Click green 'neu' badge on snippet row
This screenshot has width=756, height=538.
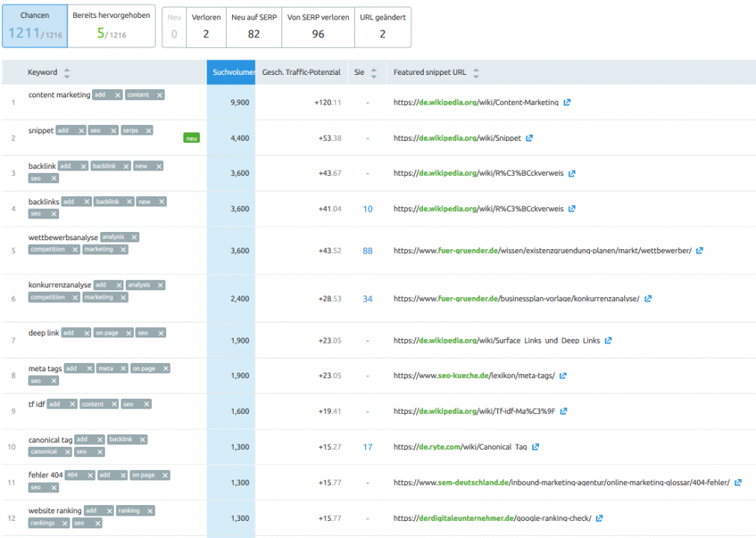pos(192,138)
